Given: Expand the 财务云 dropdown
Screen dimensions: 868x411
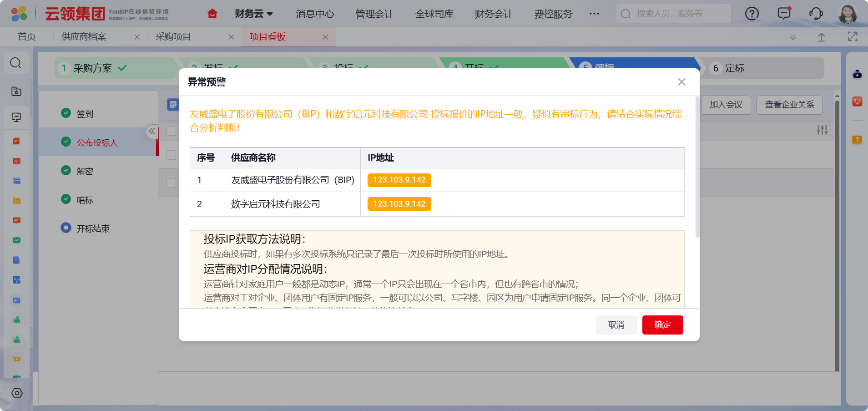Looking at the screenshot, I should (x=253, y=14).
